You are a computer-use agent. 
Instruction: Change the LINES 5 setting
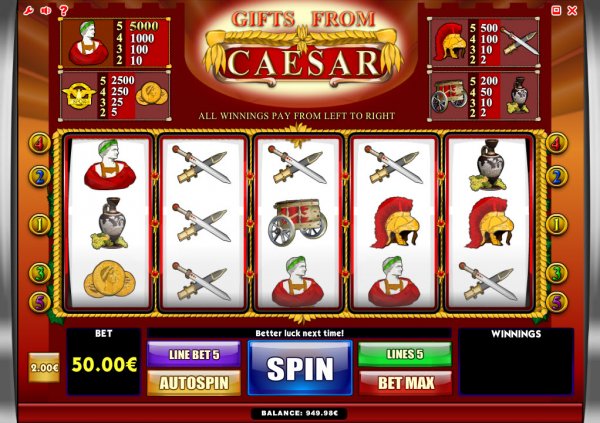point(405,354)
